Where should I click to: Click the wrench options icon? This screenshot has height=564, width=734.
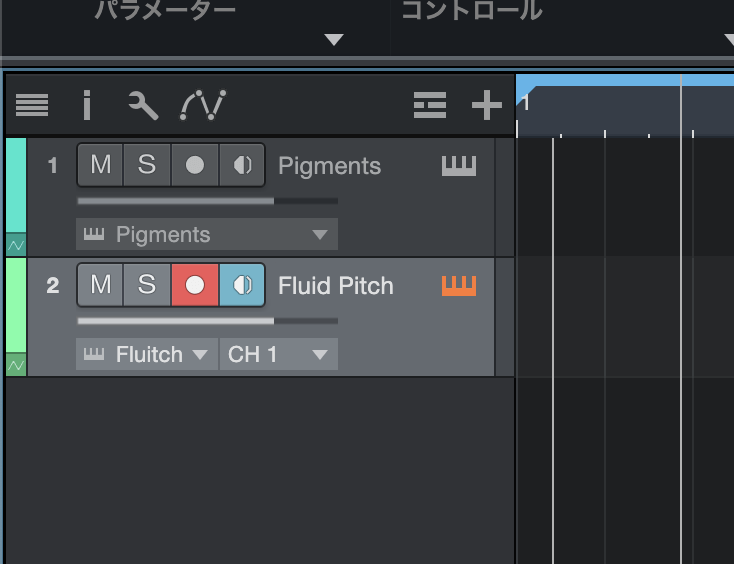pyautogui.click(x=143, y=104)
